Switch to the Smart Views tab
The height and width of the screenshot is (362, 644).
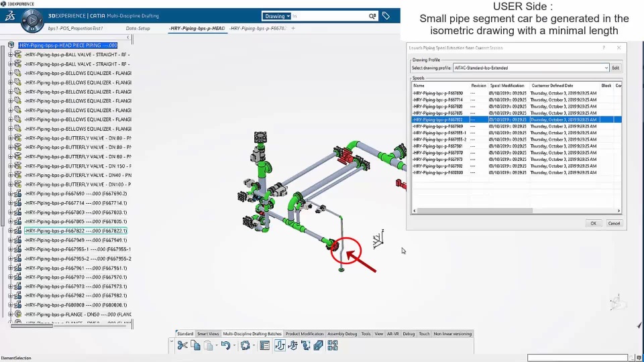[208, 334]
